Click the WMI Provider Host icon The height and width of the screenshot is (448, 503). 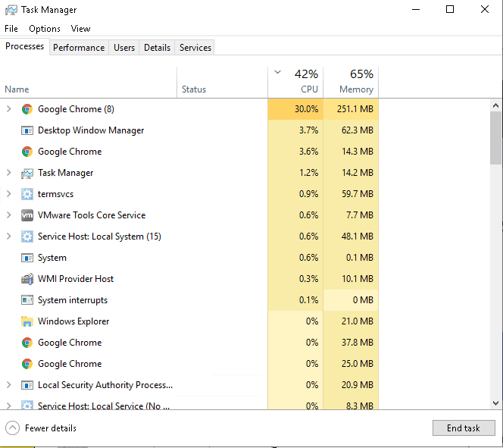[27, 279]
